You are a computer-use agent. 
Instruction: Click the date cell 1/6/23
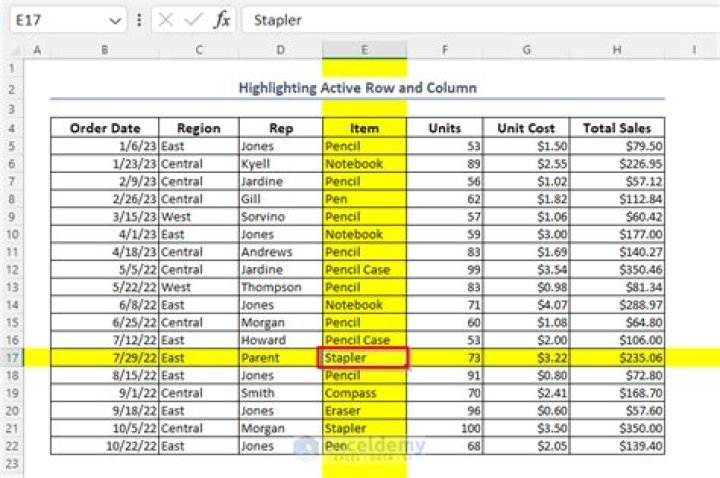pos(105,146)
